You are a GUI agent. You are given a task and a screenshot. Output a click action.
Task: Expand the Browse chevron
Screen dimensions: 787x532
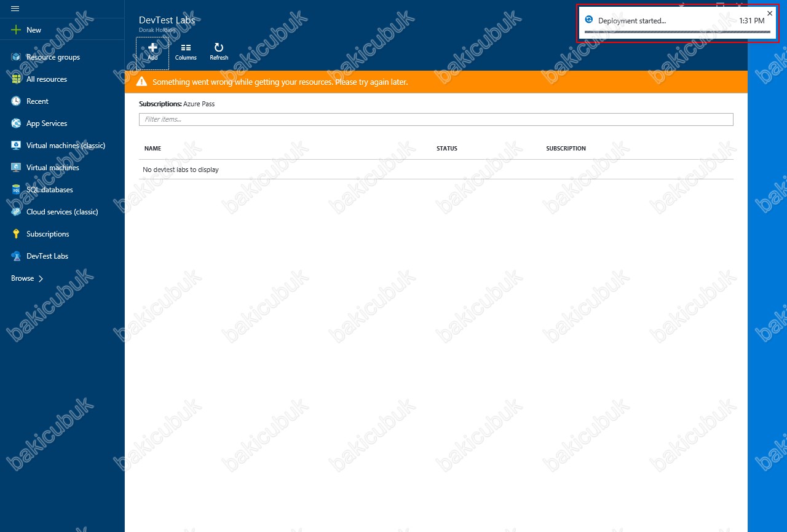tap(41, 279)
